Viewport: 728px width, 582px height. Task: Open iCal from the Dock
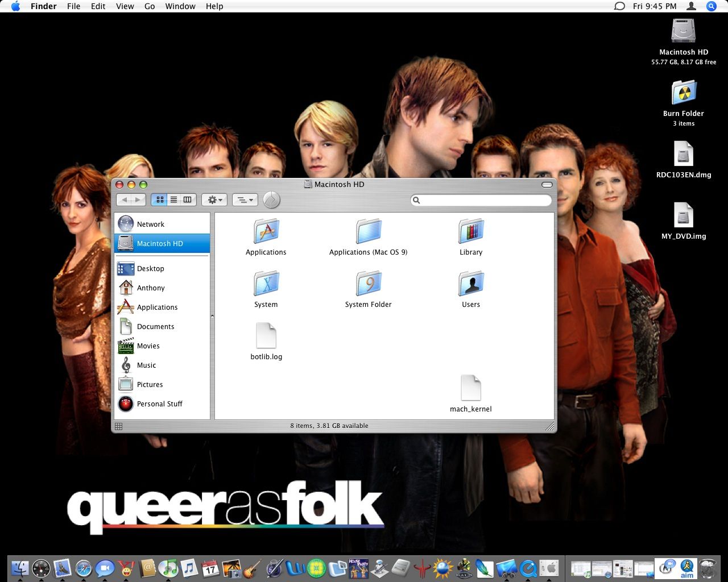point(210,568)
